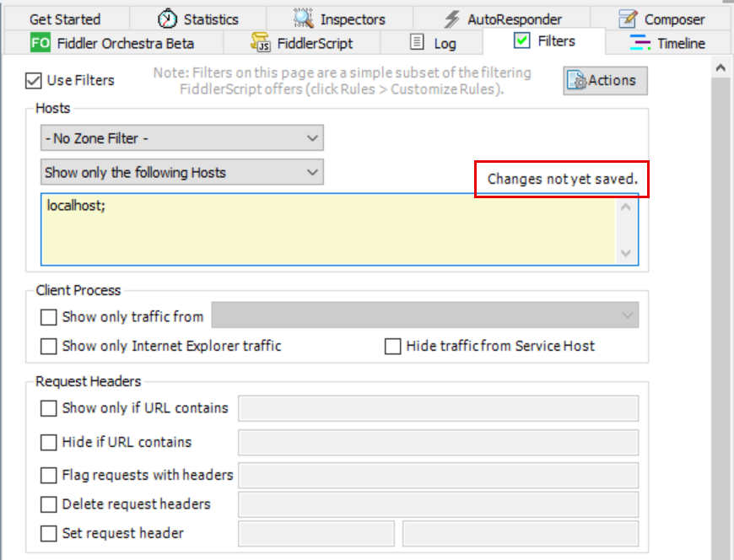Image resolution: width=734 pixels, height=560 pixels.
Task: Click the Flag requests with headers field
Action: [x=438, y=476]
